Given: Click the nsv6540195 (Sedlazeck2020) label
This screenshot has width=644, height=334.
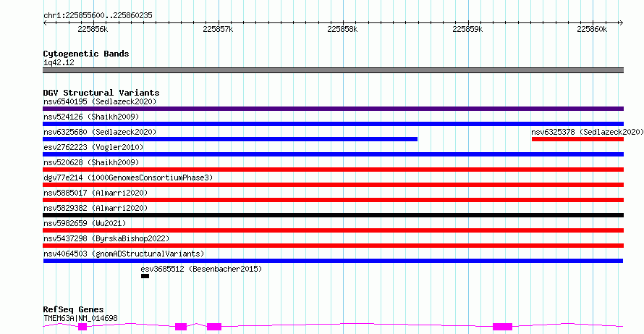Looking at the screenshot, I should point(100,101).
